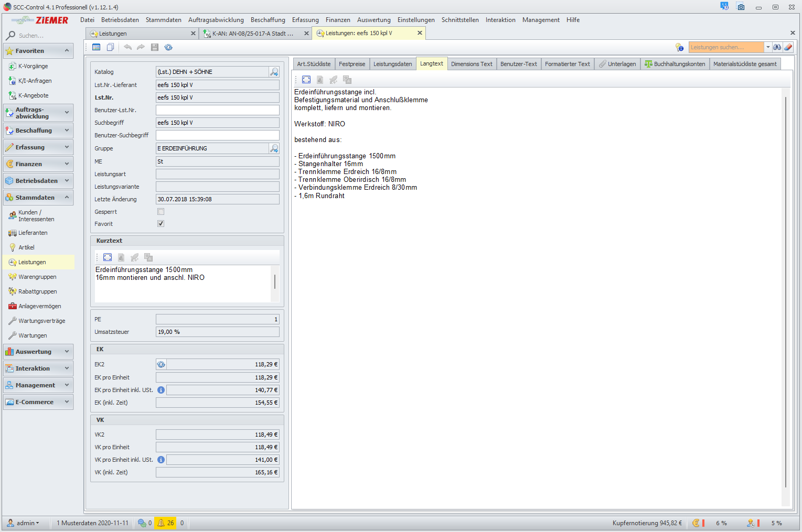This screenshot has width=802, height=532.
Task: Click the info icon beside VK inkl. USt.
Action: coord(161,460)
